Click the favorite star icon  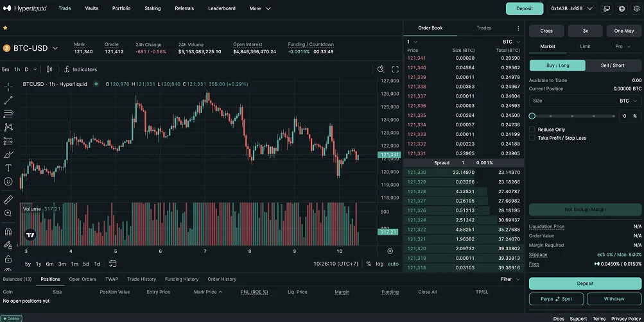tap(5, 28)
